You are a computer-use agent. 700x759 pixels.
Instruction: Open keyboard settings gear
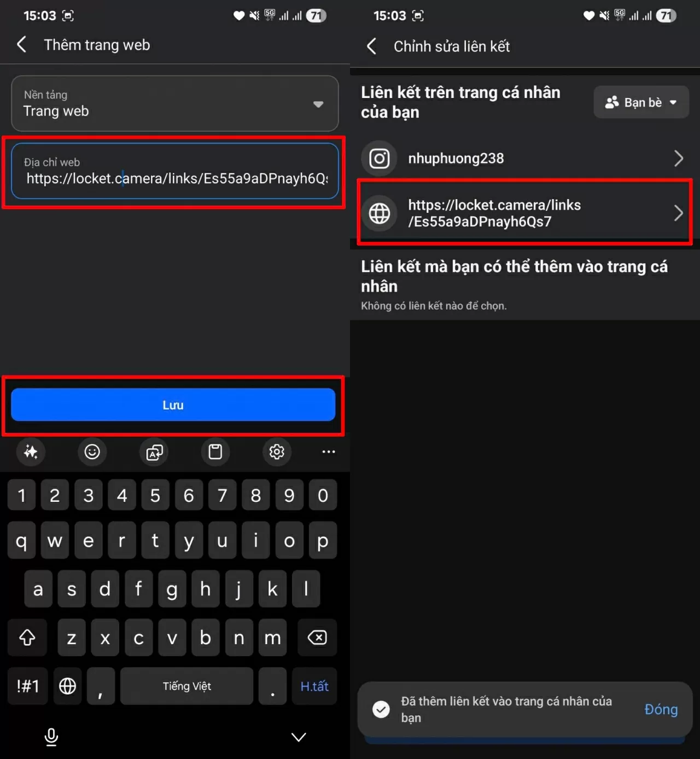[x=277, y=452]
